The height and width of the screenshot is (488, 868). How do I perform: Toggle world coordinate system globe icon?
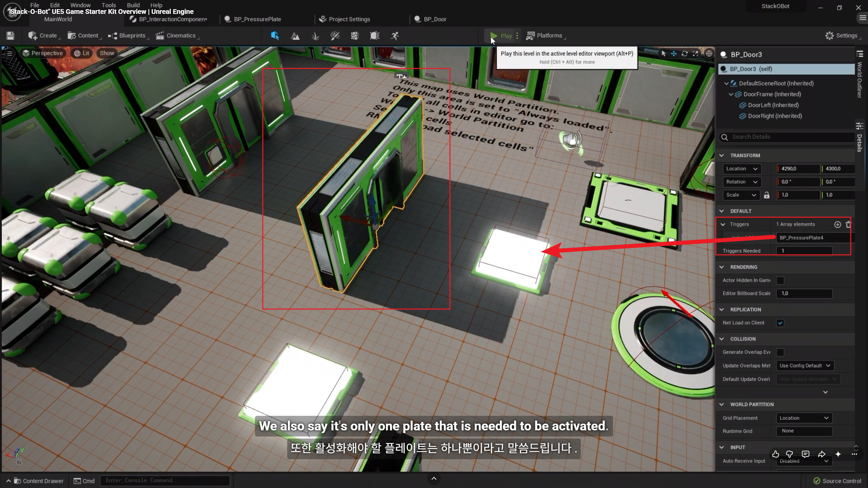point(709,54)
